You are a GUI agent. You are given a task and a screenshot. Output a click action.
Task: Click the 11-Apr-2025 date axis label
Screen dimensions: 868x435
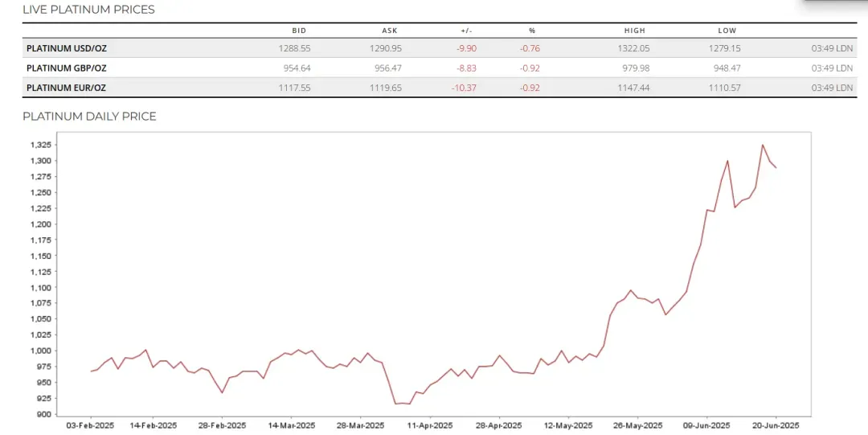429,425
